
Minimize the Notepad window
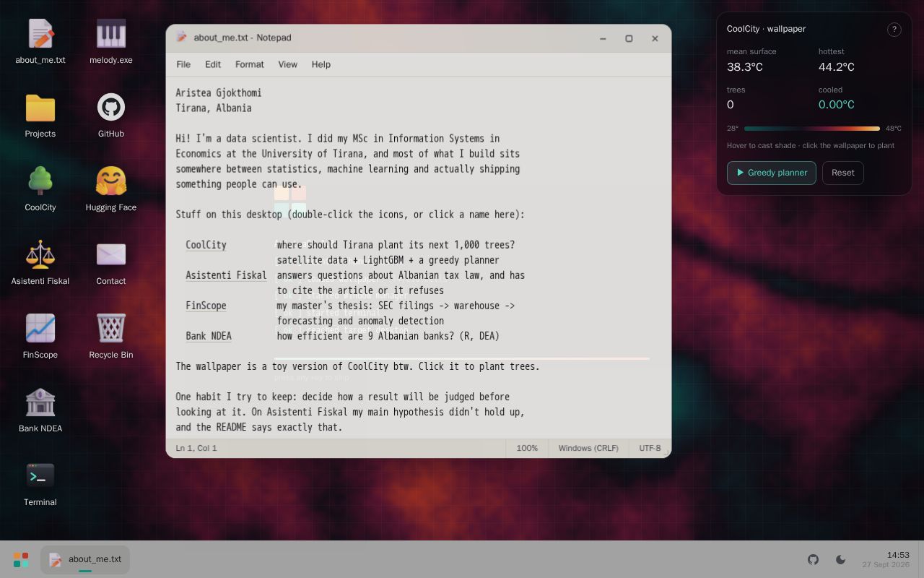tap(603, 38)
